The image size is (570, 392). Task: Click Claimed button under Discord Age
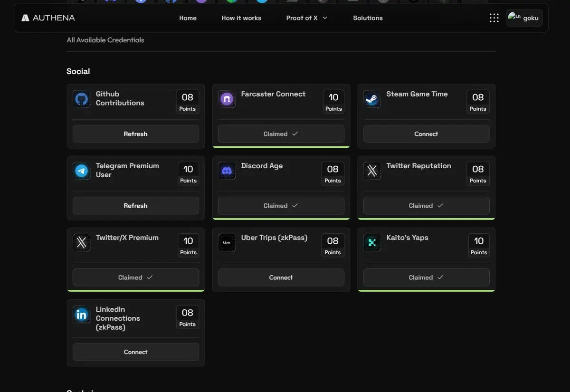click(281, 206)
